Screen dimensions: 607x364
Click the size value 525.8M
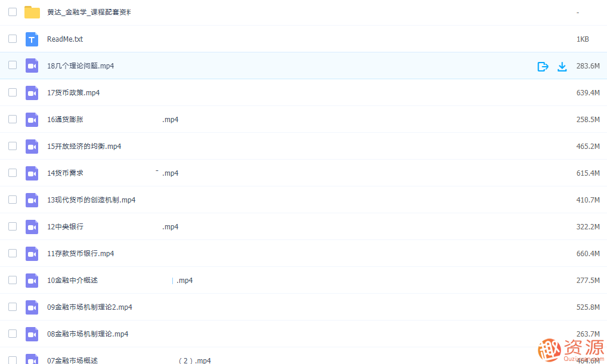tap(588, 307)
